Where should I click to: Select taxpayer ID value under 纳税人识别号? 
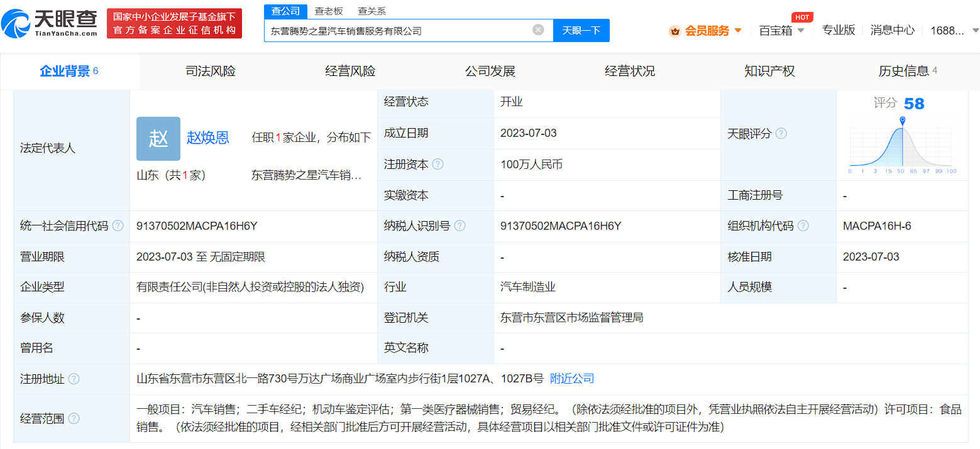pyautogui.click(x=561, y=226)
